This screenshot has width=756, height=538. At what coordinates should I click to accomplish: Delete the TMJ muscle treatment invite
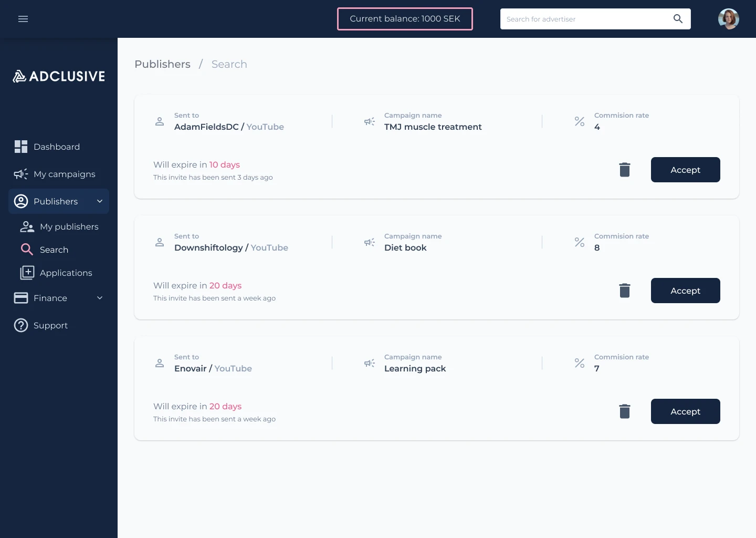tap(625, 170)
